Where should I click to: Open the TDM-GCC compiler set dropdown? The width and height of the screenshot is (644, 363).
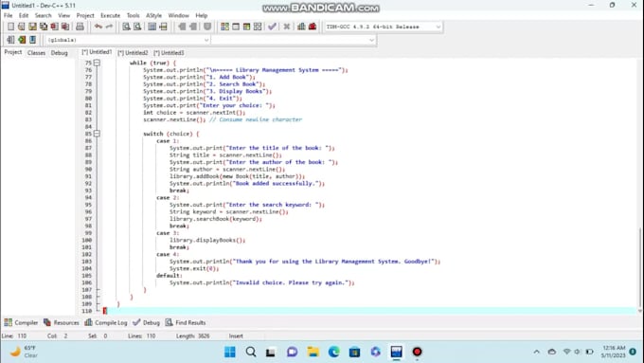(x=384, y=27)
